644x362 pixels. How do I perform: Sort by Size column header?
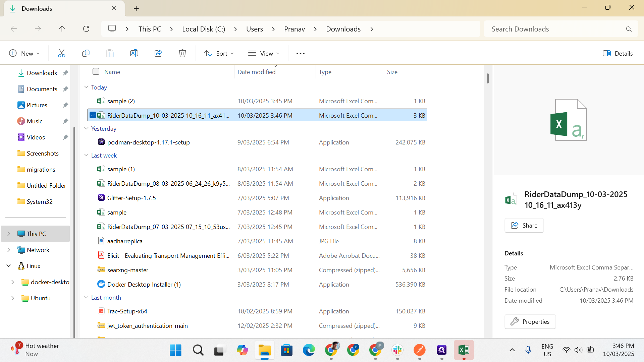pyautogui.click(x=392, y=72)
